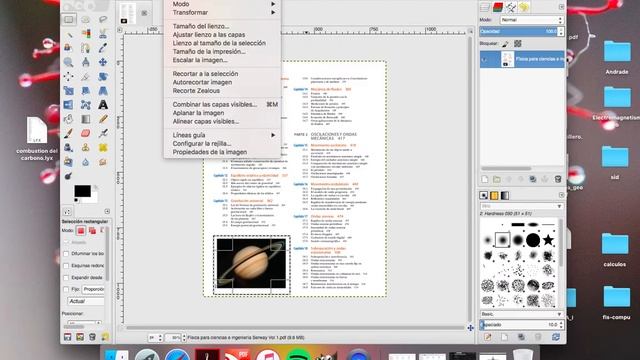Click duplicate layer icon in Layers panel

click(533, 179)
